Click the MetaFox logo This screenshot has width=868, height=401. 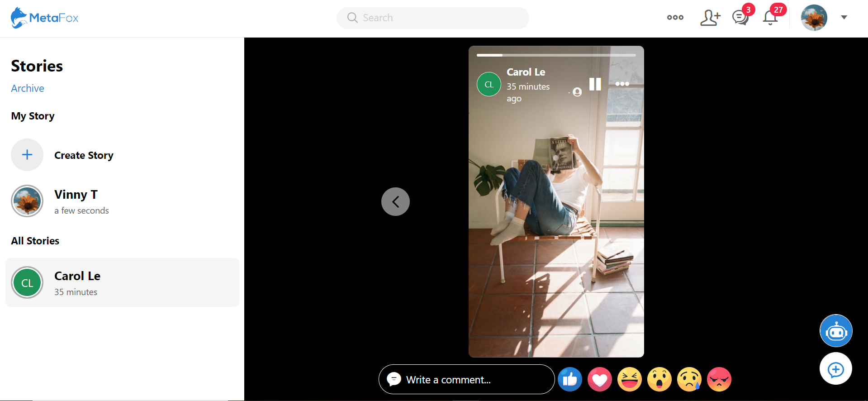pos(44,18)
